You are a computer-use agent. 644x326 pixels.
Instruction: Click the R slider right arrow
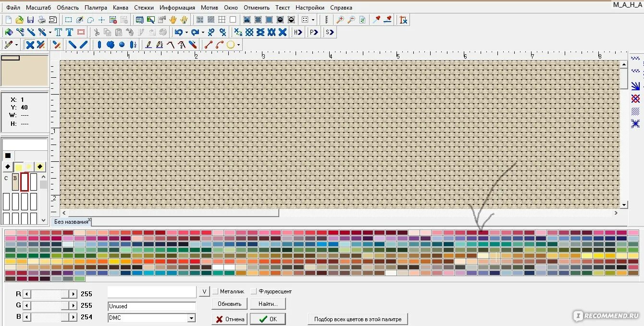pyautogui.click(x=73, y=294)
